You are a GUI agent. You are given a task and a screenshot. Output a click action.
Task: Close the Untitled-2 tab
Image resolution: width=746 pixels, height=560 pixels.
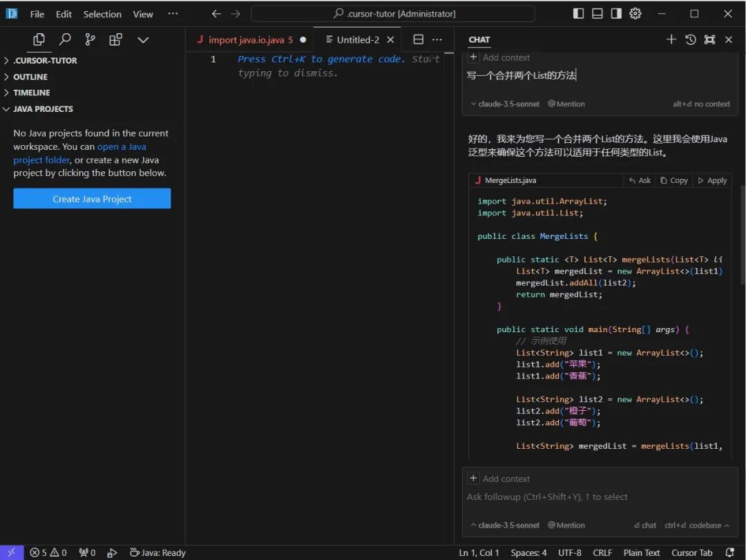click(x=390, y=40)
